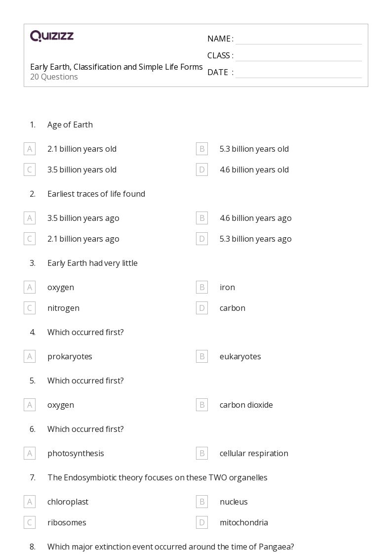392x555 pixels.
Task: Click the CLASS input line
Action: (x=299, y=56)
